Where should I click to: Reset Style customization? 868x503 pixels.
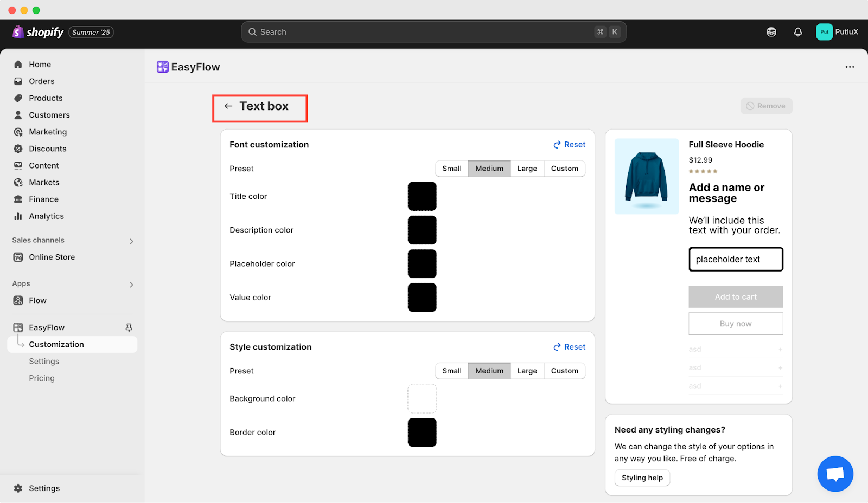(569, 347)
